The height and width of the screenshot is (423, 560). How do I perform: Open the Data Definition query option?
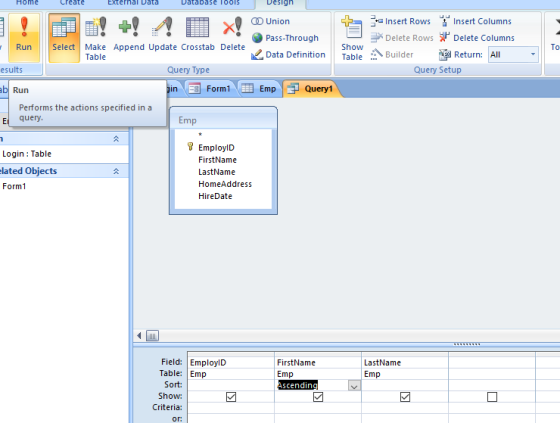(x=288, y=55)
